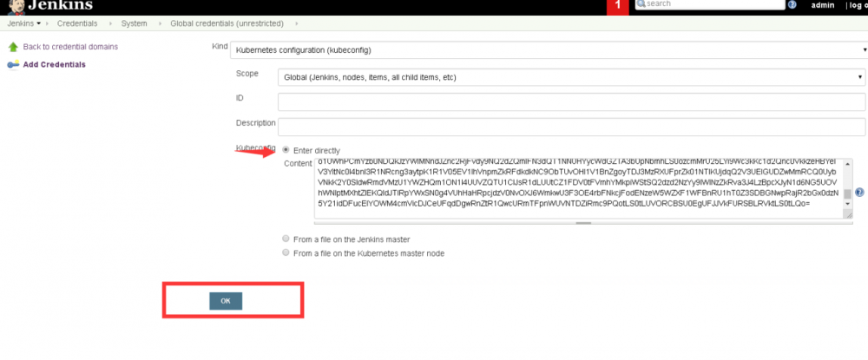The height and width of the screenshot is (360, 868).
Task: Open Back to credential domains link
Action: click(x=70, y=47)
